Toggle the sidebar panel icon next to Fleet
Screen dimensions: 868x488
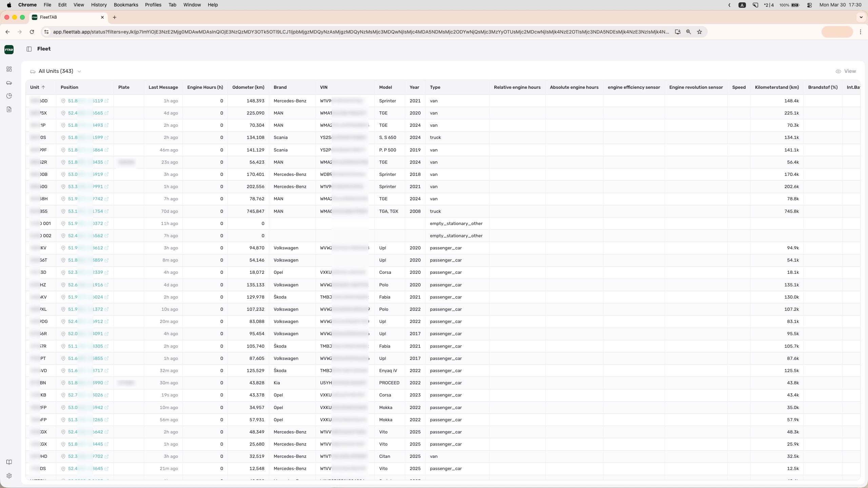[x=29, y=49]
